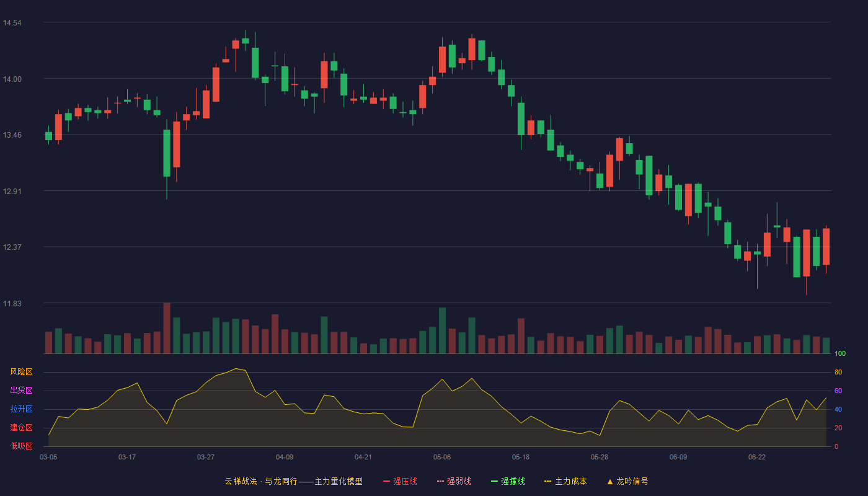The image size is (868, 496).
Task: Click the 14.00 price axis label
Action: coord(12,79)
